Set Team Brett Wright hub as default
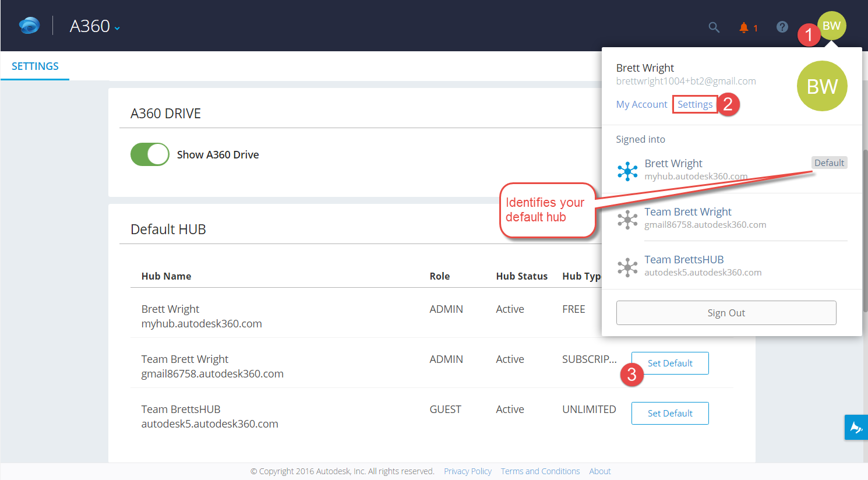 click(669, 363)
